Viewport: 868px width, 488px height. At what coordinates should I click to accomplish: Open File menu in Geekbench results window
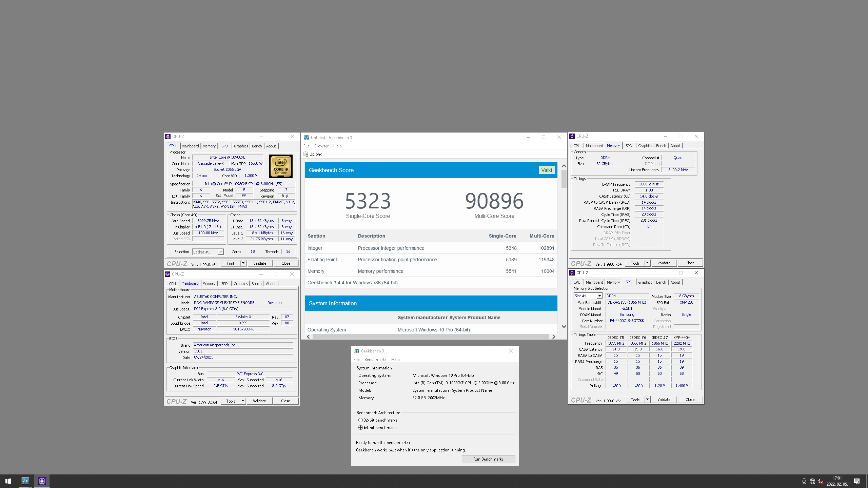[307, 146]
